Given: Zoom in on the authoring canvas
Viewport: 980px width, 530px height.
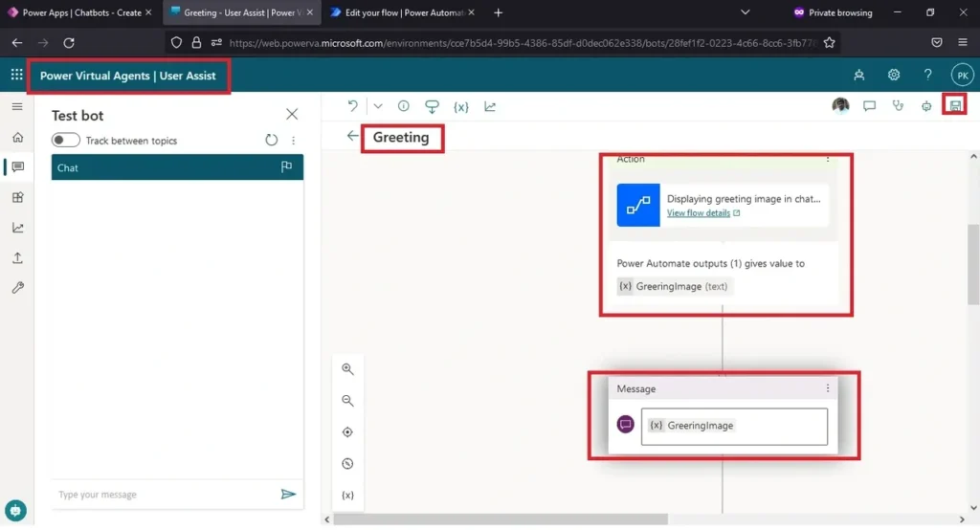Looking at the screenshot, I should [347, 369].
